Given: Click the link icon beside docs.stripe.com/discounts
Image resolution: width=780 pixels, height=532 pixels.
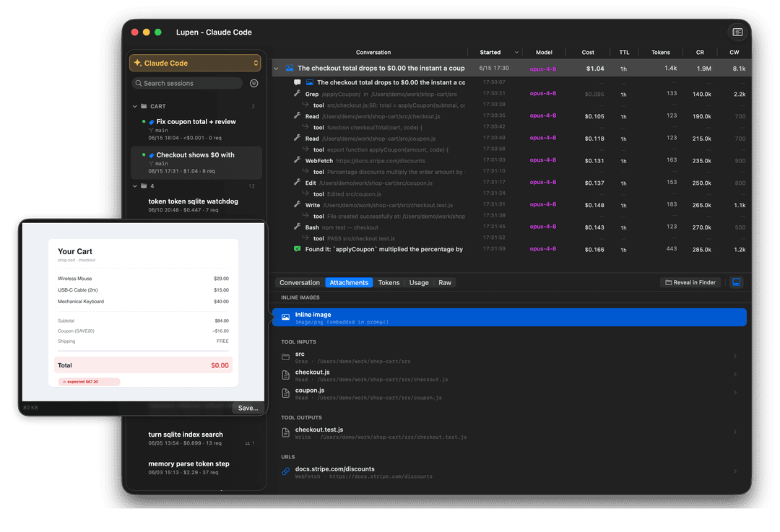Looking at the screenshot, I should (x=285, y=471).
